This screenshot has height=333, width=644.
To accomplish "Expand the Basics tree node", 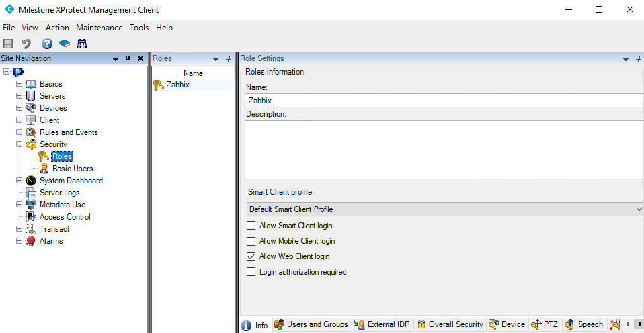I will point(19,84).
